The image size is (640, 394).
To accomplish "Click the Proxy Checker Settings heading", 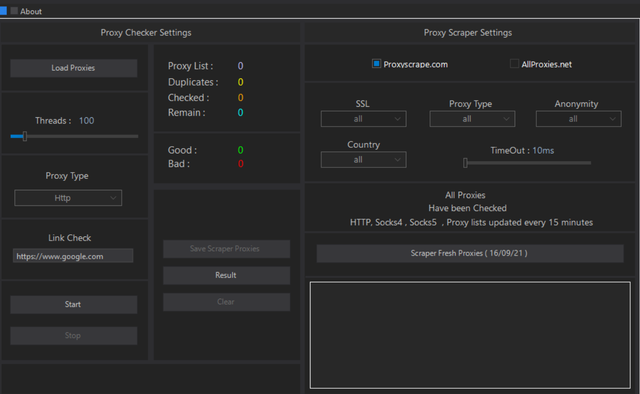I will [146, 33].
